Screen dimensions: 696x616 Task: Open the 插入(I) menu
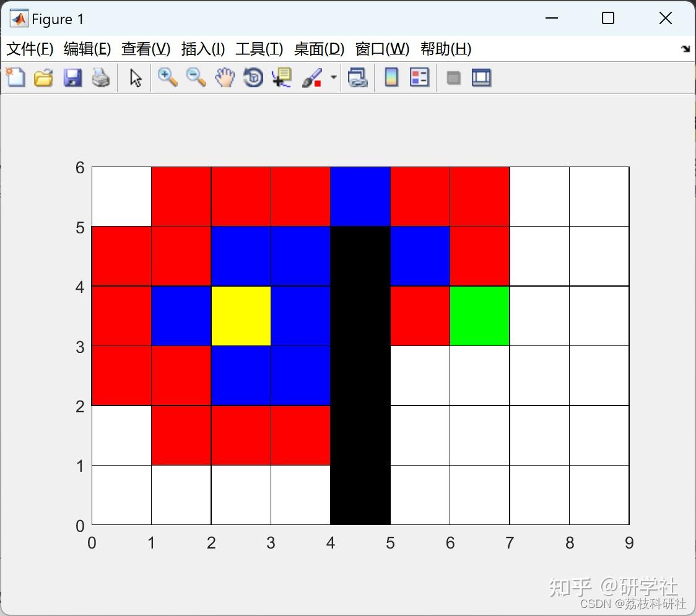point(203,49)
